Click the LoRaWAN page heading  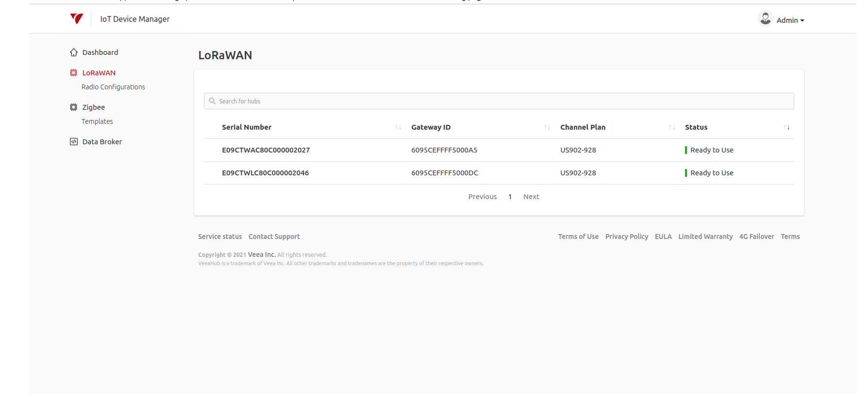pyautogui.click(x=225, y=55)
